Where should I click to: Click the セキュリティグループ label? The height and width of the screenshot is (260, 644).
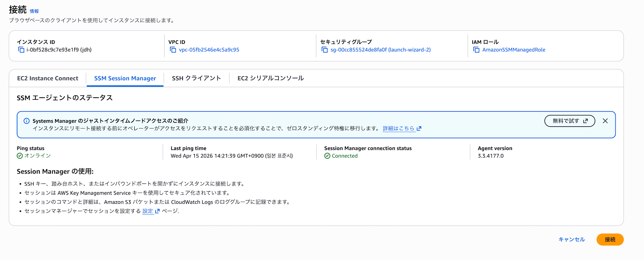346,42
